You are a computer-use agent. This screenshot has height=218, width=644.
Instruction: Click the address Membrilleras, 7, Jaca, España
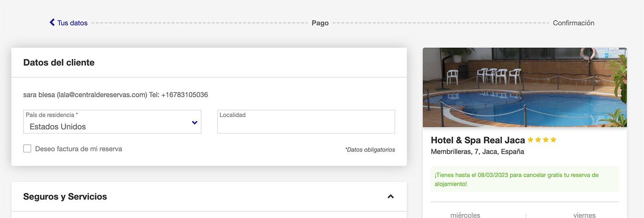[x=477, y=152]
